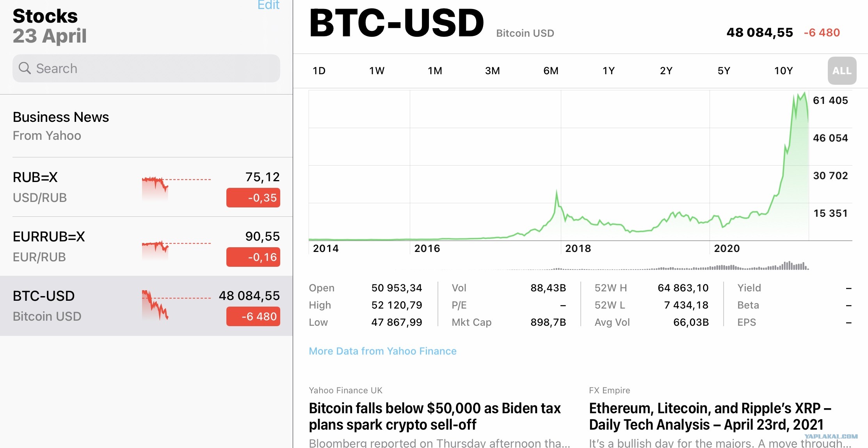The height and width of the screenshot is (448, 868).
Task: Switch chart to 1M range
Action: [x=435, y=71]
